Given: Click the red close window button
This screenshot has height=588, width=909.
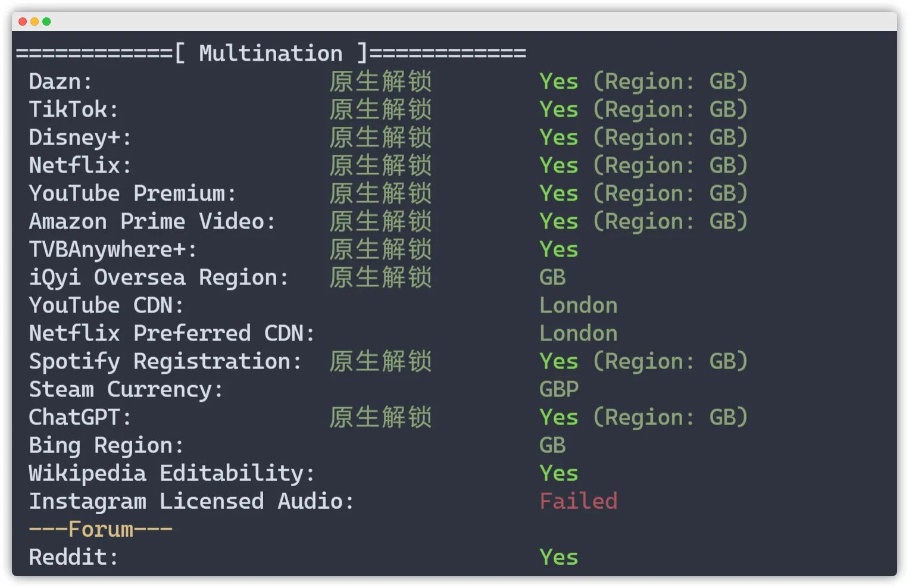Looking at the screenshot, I should [23, 21].
